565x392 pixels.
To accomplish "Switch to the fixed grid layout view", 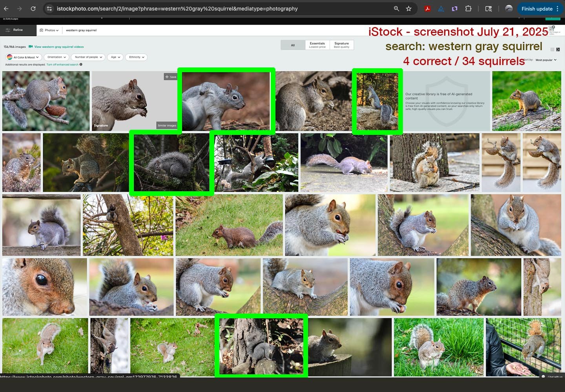I will (x=552, y=49).
